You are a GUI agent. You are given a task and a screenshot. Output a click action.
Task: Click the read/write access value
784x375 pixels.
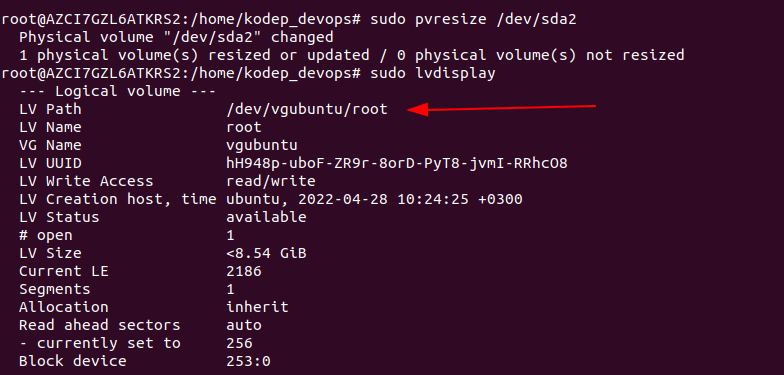[x=270, y=181]
